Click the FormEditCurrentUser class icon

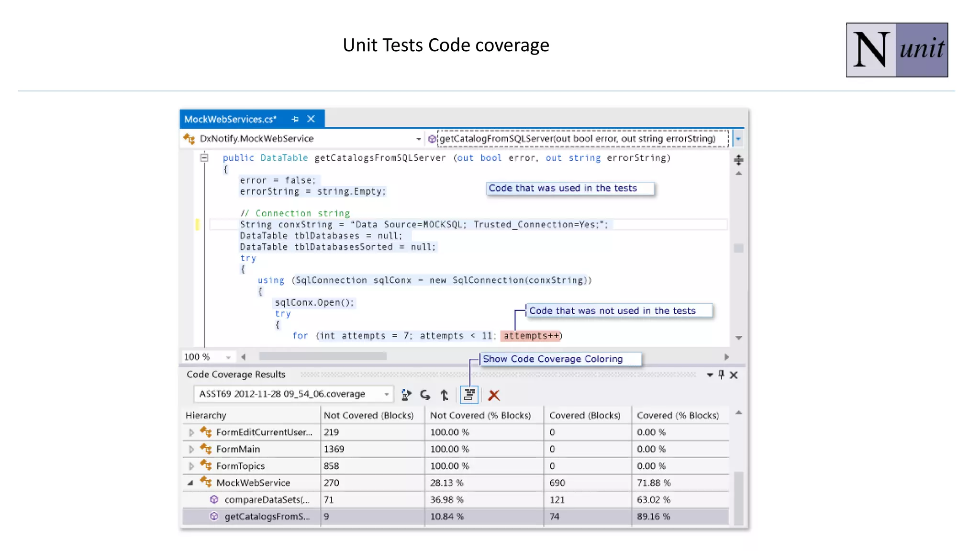coord(206,431)
